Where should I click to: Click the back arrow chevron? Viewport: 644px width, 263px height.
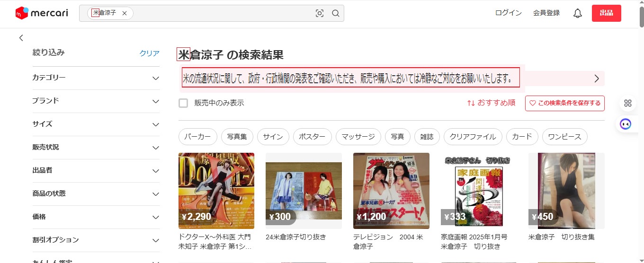[x=21, y=38]
